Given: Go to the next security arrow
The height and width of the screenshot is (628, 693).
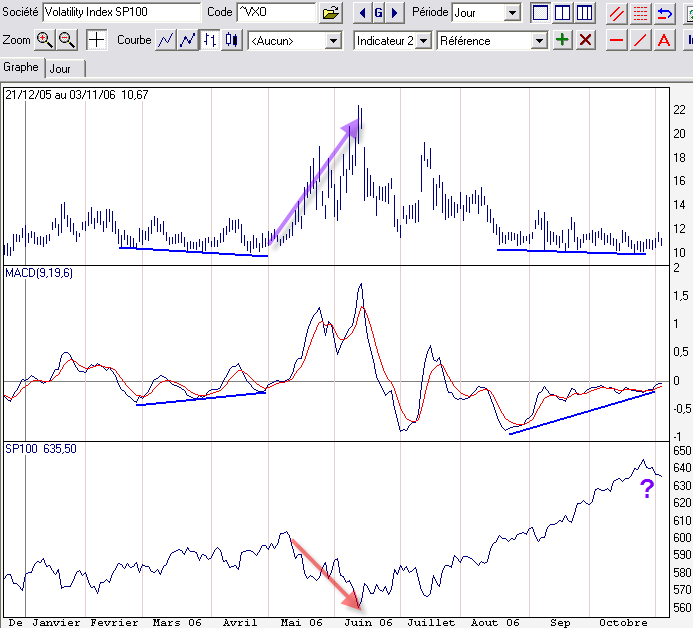Looking at the screenshot, I should pyautogui.click(x=395, y=13).
